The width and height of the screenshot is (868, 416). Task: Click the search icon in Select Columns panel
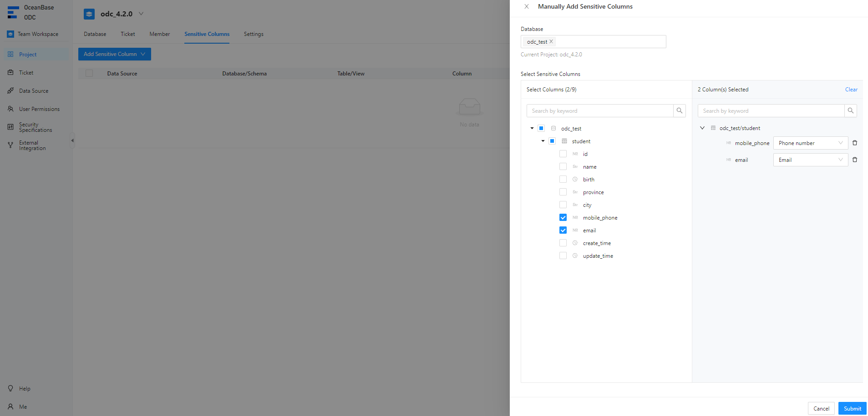pyautogui.click(x=679, y=110)
